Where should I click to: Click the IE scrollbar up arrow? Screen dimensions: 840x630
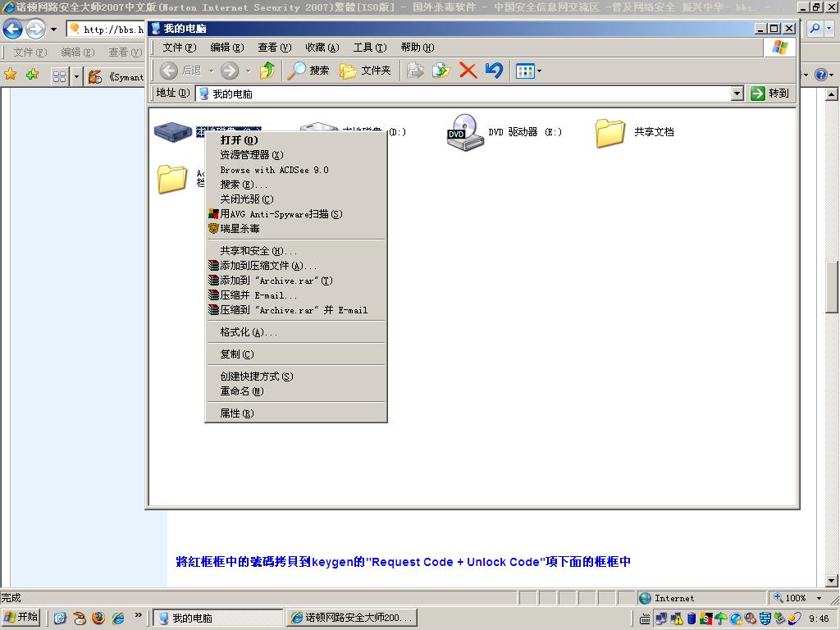[832, 94]
